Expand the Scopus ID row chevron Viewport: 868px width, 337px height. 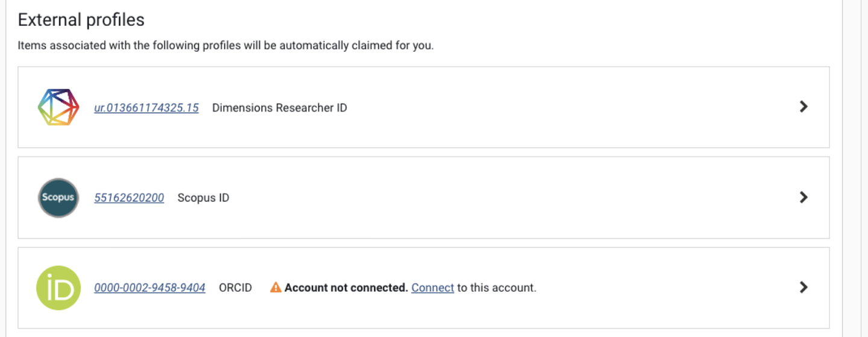[x=803, y=197]
